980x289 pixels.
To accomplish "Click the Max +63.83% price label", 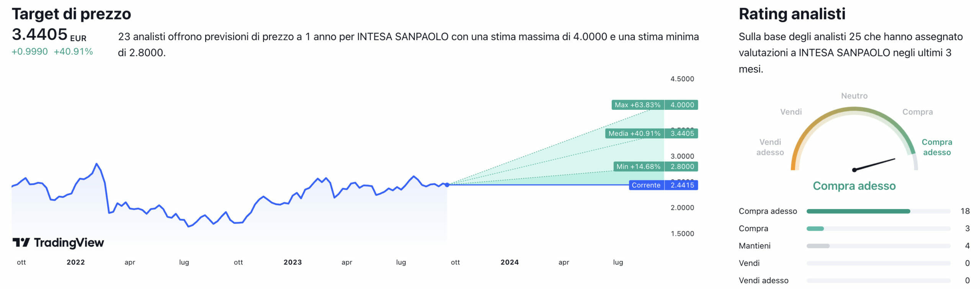I will [637, 105].
